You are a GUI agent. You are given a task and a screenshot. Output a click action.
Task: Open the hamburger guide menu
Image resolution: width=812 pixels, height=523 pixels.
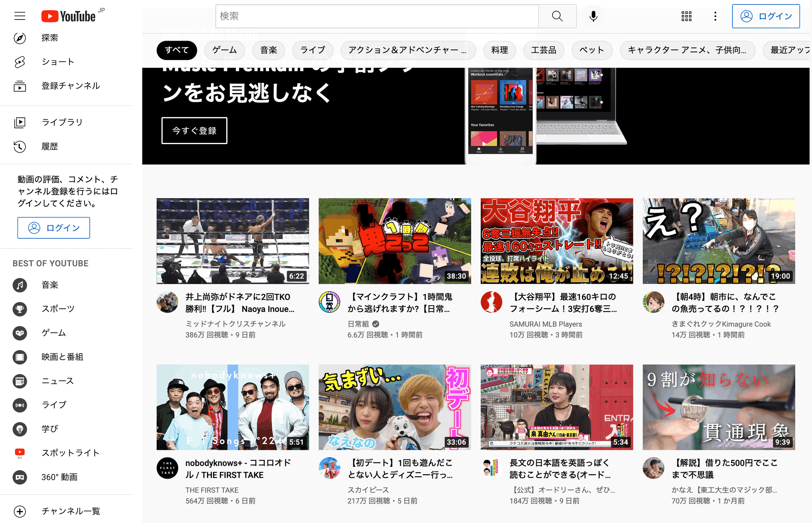[x=19, y=16]
